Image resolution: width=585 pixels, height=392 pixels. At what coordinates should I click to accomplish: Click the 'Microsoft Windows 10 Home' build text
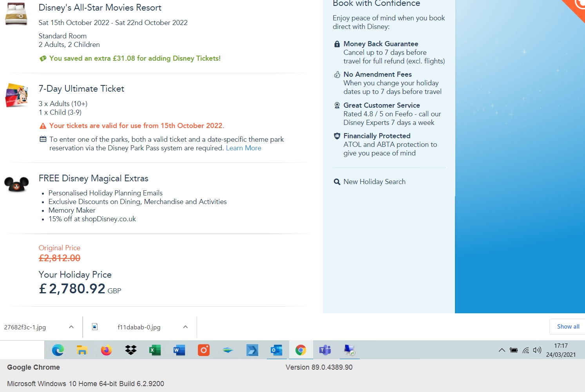(85, 384)
